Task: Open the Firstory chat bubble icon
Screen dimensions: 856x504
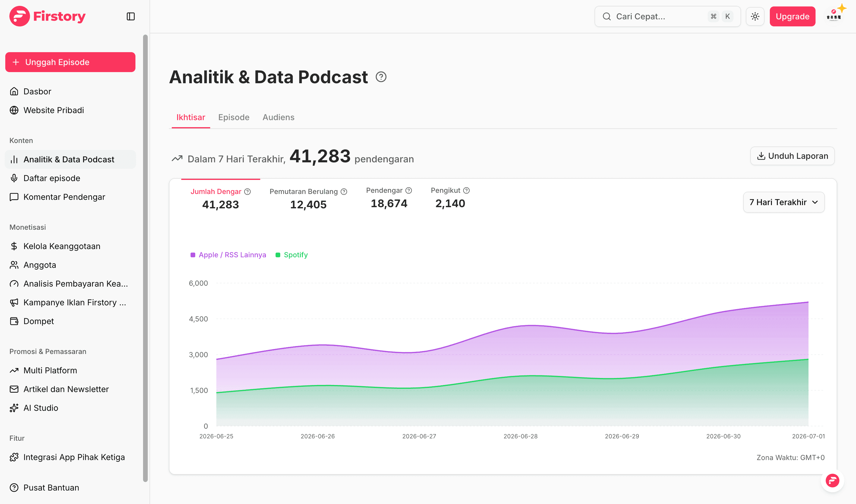Action: [x=832, y=480]
